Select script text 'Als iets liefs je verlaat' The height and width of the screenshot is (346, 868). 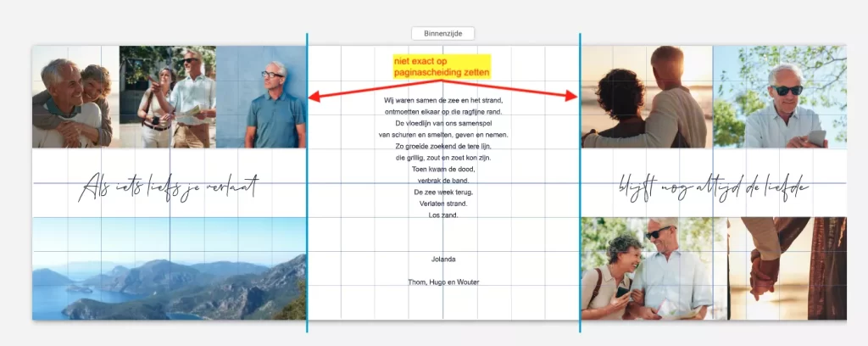(168, 186)
